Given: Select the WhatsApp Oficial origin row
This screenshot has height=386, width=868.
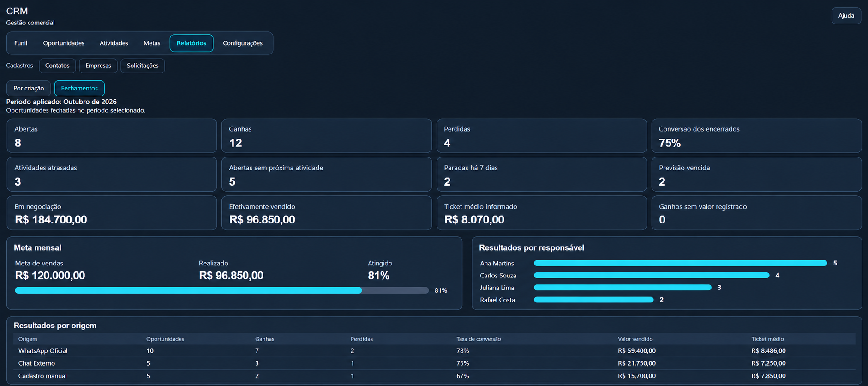Looking at the screenshot, I should pos(434,351).
